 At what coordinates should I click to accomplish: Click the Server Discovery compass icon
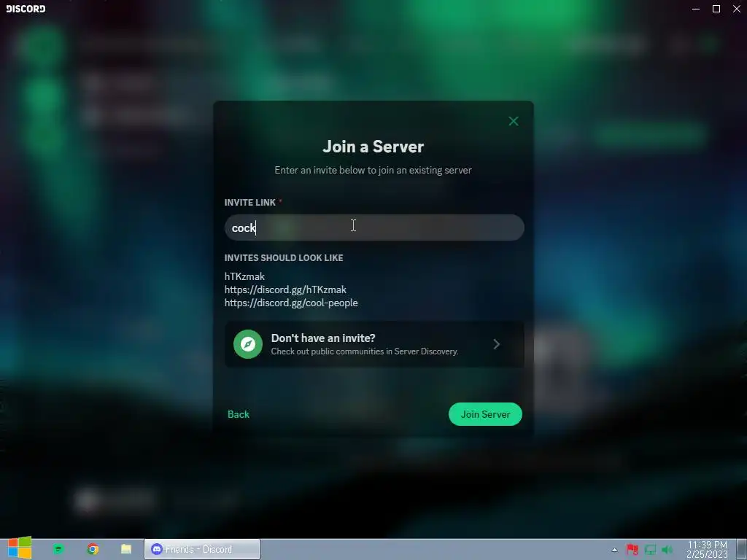coord(248,344)
